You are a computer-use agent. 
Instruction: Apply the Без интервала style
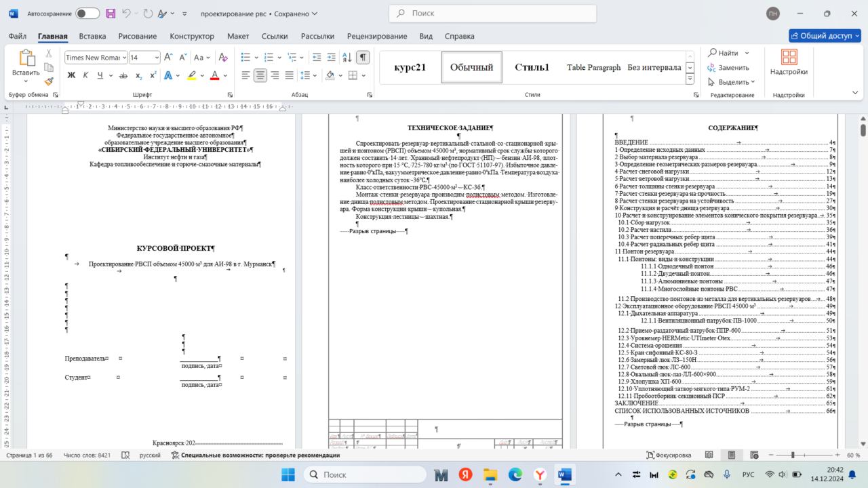(654, 67)
